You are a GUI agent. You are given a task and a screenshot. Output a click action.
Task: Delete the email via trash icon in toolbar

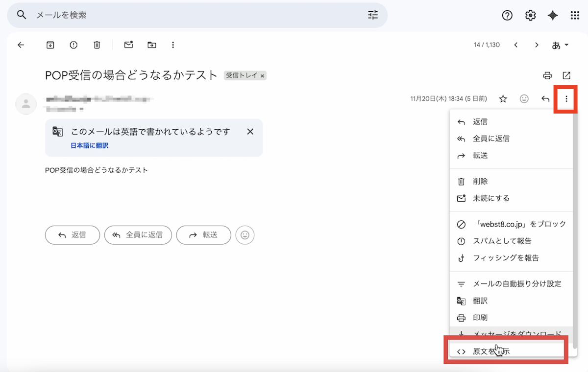97,45
